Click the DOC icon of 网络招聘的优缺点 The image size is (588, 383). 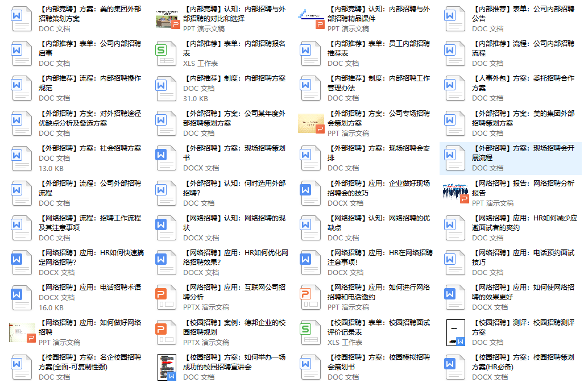click(x=310, y=228)
